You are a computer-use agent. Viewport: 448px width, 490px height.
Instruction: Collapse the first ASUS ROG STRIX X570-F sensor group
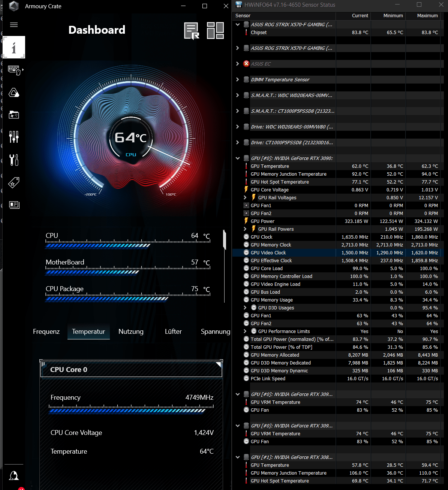(238, 24)
